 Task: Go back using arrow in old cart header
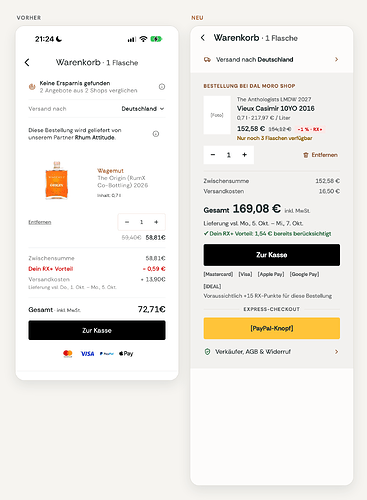[27, 62]
